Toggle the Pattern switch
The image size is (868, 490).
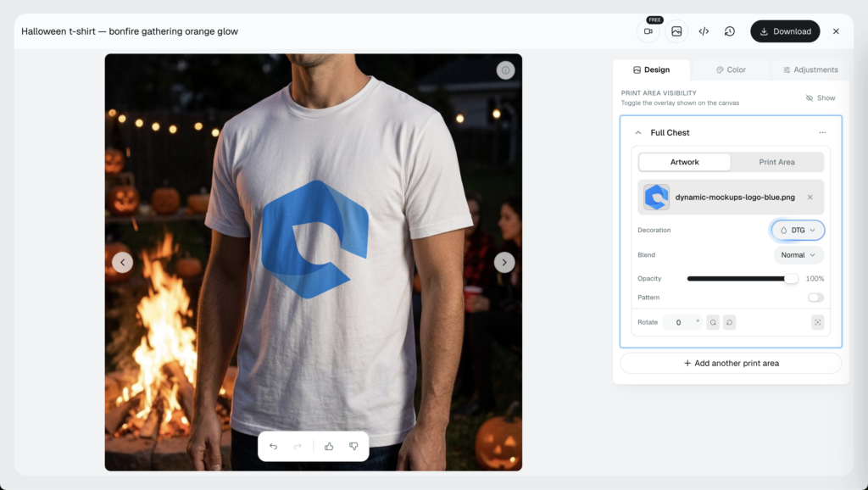[x=815, y=298]
